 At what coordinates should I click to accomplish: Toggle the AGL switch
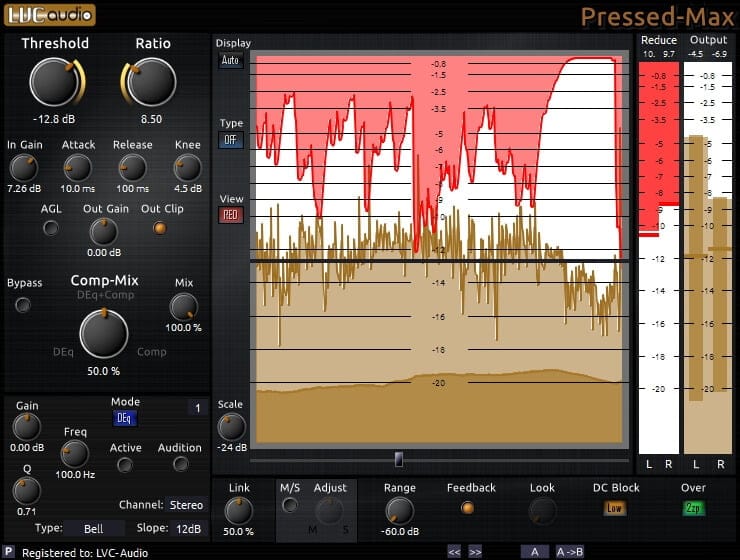click(x=50, y=229)
